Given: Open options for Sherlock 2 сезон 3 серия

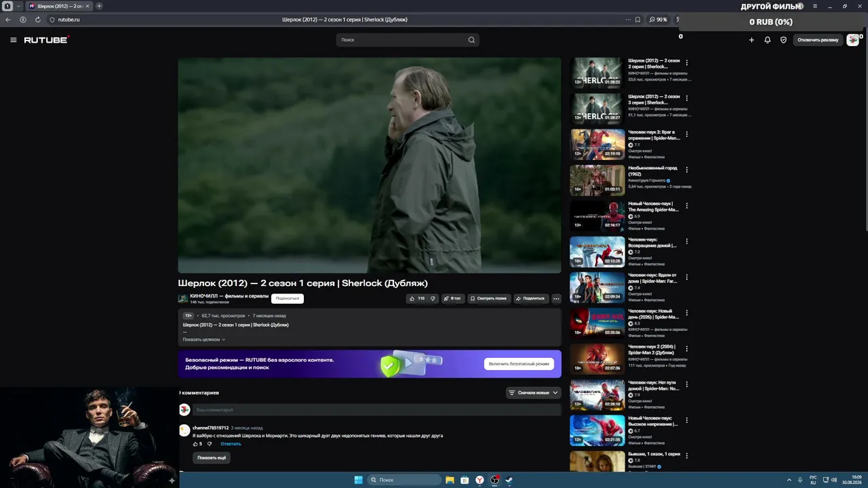Looking at the screenshot, I should pos(686,98).
